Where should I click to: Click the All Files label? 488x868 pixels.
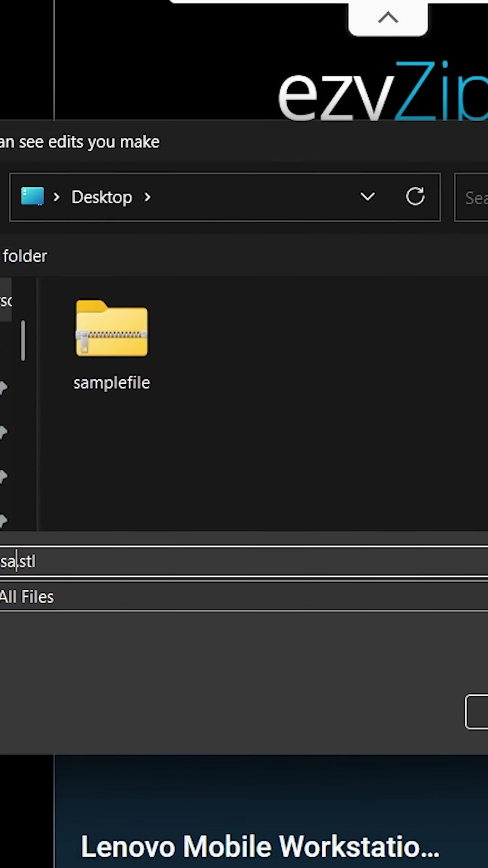pos(26,597)
